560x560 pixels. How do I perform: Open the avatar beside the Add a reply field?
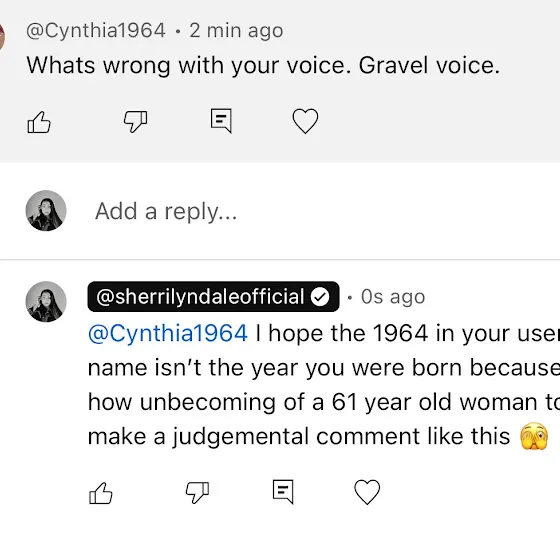46,211
